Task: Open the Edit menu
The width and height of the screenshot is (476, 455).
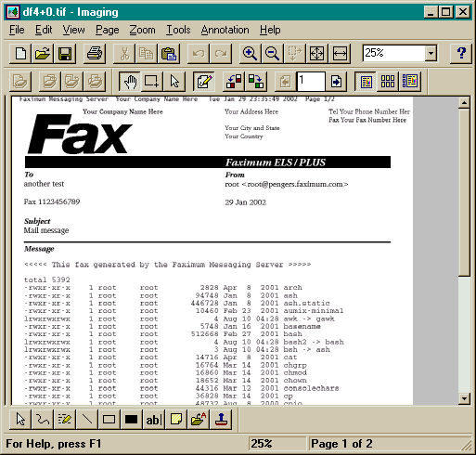Action: [x=44, y=30]
